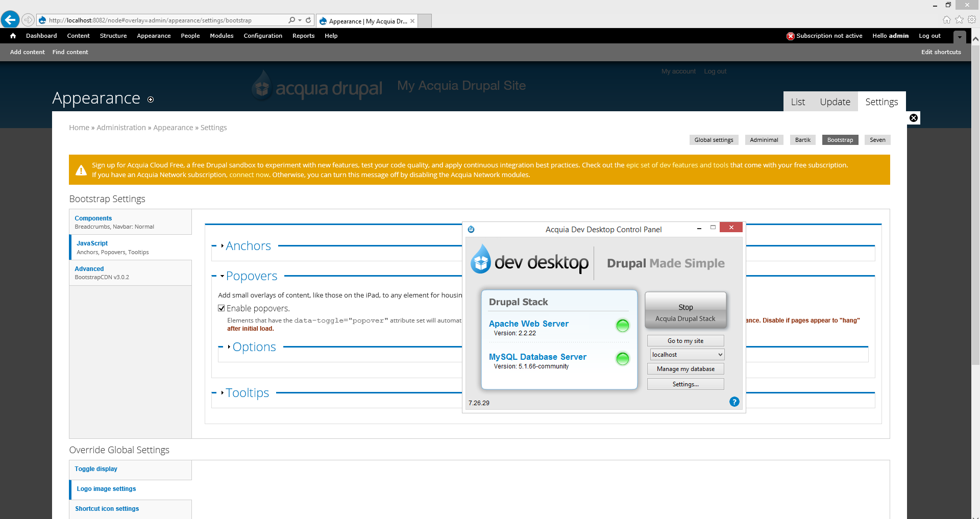Select the Adminimal theme sub-tab

(x=764, y=140)
